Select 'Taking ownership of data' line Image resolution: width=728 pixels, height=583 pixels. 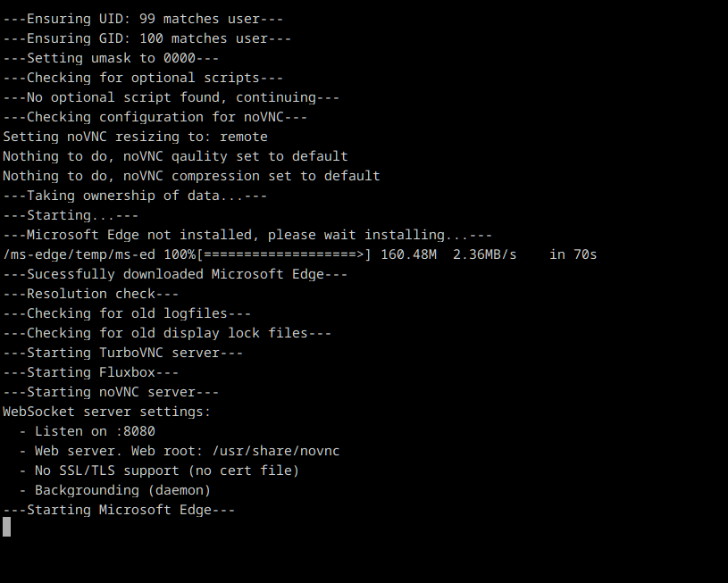pos(135,196)
